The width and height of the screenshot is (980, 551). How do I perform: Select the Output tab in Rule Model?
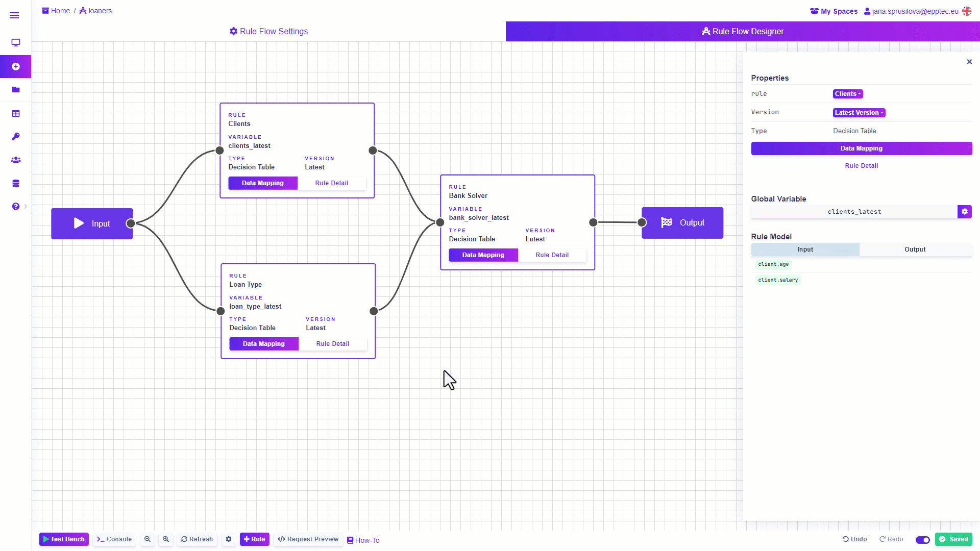[x=915, y=249]
